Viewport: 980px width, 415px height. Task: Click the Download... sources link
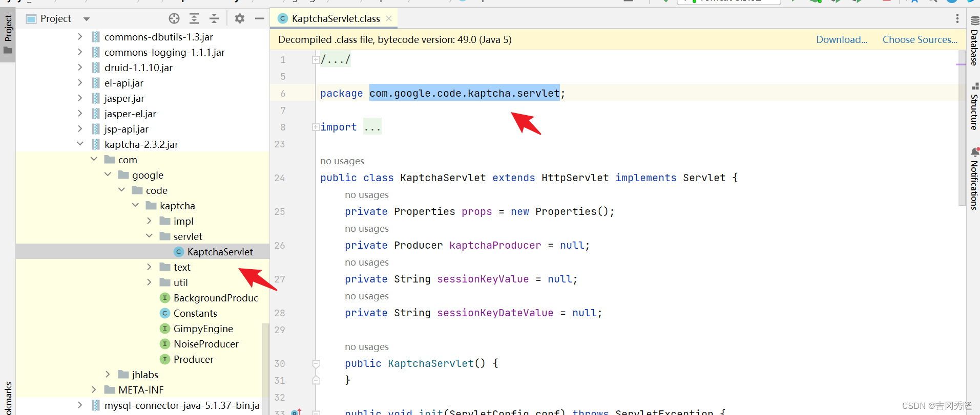pos(841,39)
